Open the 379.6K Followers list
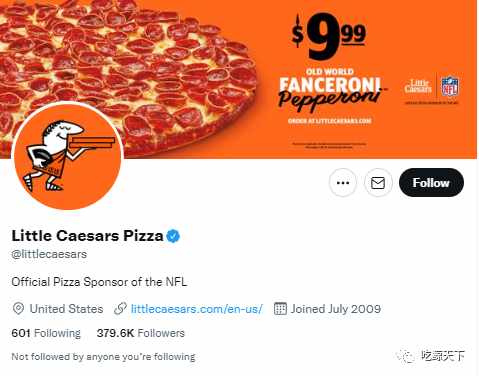The height and width of the screenshot is (376, 479). 140,333
